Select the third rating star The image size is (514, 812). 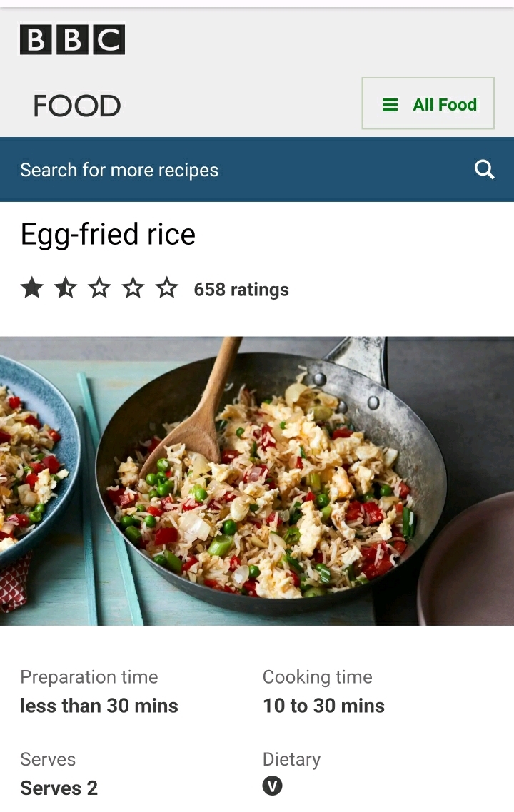(x=99, y=288)
